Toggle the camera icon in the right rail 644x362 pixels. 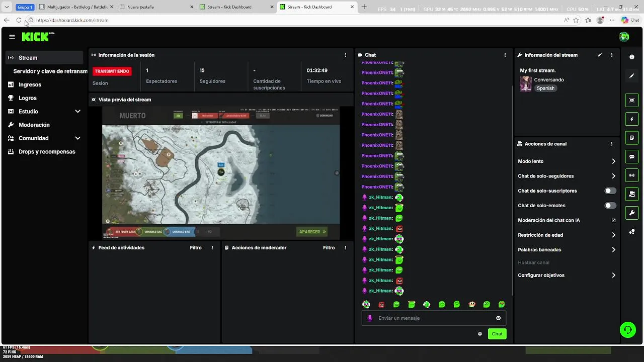tap(632, 194)
